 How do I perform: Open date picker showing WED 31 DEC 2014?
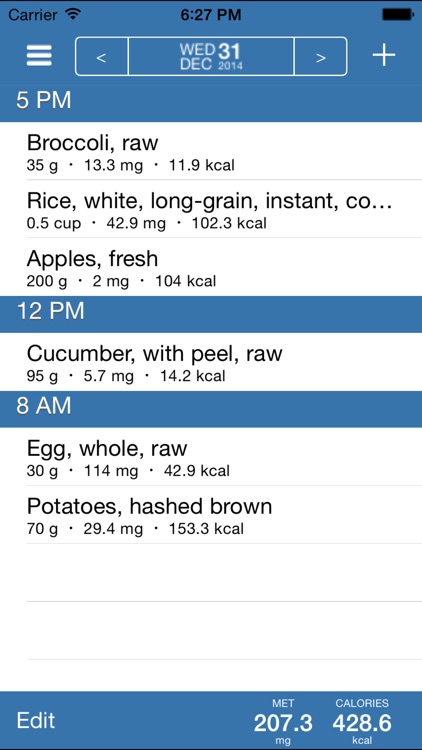point(211,56)
